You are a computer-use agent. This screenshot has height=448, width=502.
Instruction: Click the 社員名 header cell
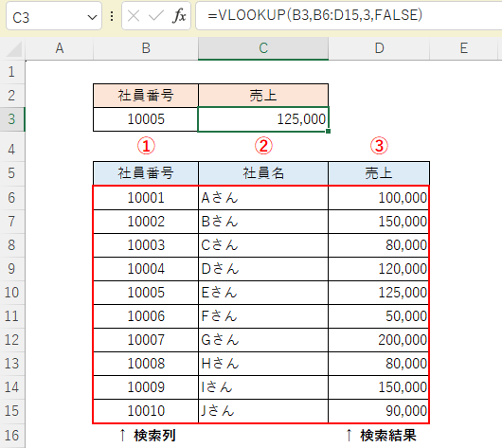[x=263, y=173]
